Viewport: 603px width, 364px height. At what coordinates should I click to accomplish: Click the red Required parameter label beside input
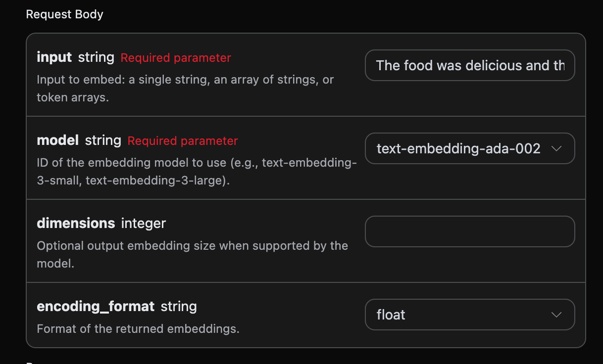pyautogui.click(x=176, y=58)
